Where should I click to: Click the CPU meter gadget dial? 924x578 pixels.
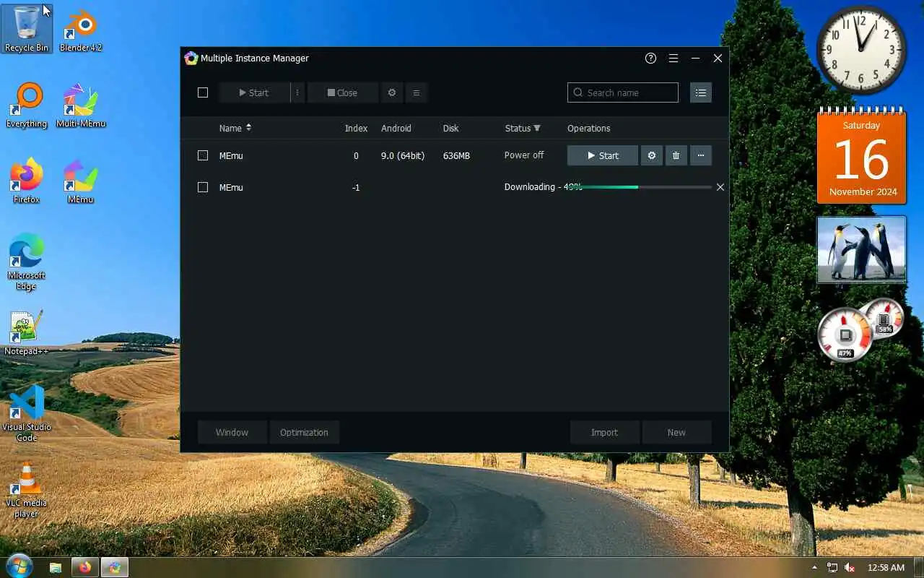(845, 335)
